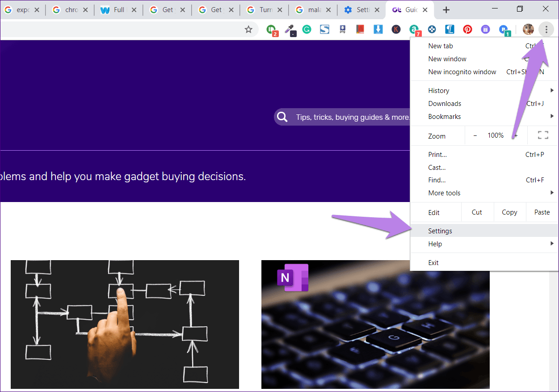Open a New incognito window
The height and width of the screenshot is (392, 559).
484,72
